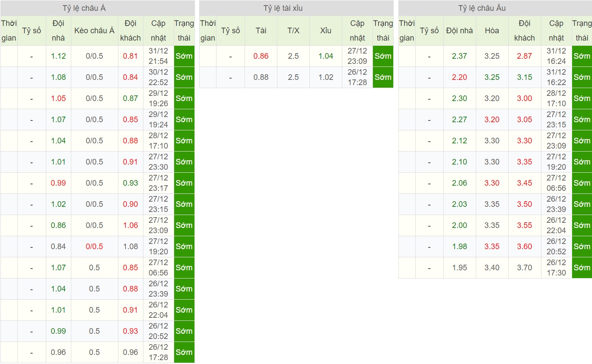The width and height of the screenshot is (592, 364).
Task: Click 0.5 handicap in Asian 26/12 17:28 row
Action: (x=95, y=352)
